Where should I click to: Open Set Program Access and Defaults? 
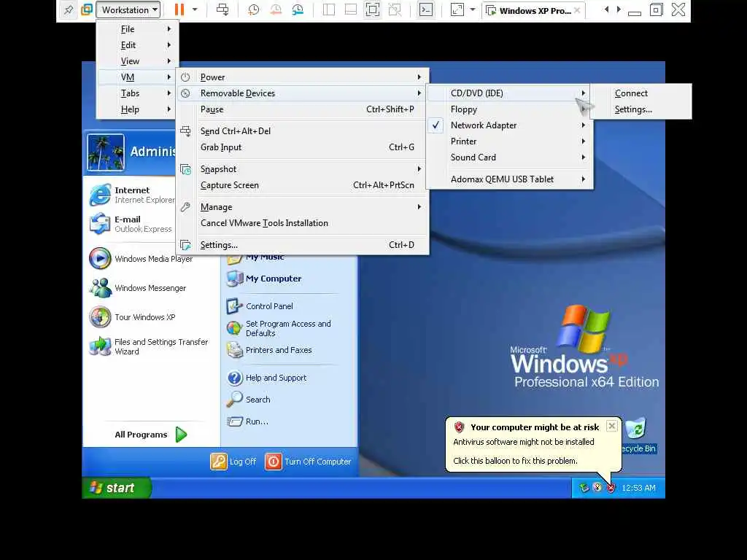click(279, 329)
